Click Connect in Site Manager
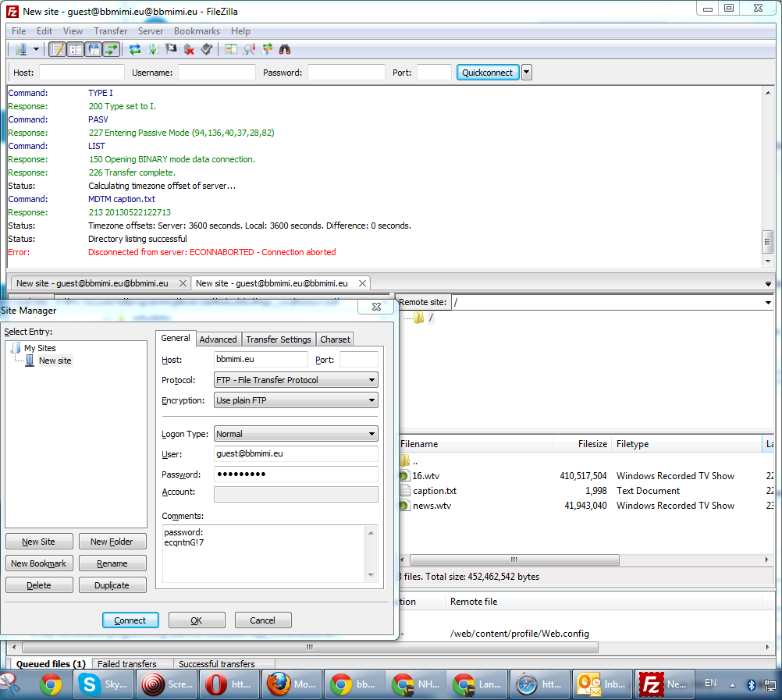The image size is (782, 700). pos(130,620)
